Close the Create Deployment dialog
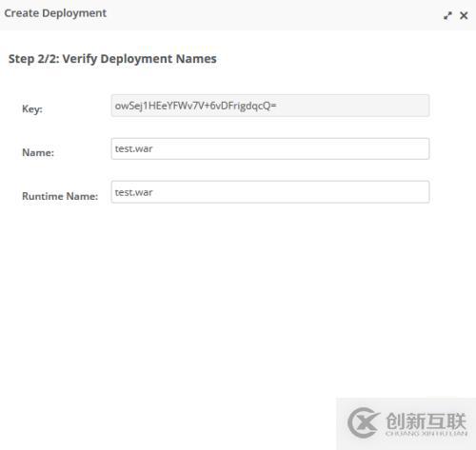476x450 pixels. tap(464, 15)
